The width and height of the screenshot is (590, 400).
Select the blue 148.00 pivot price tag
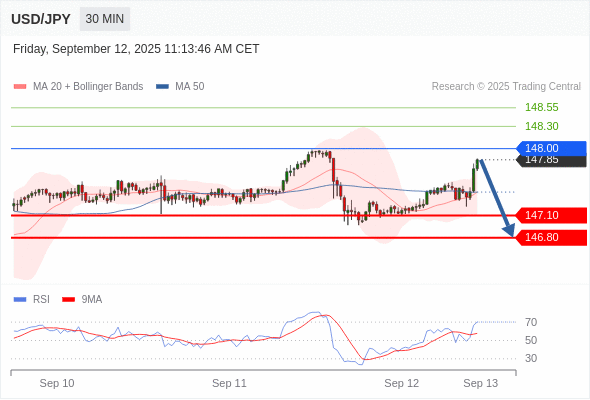(x=551, y=148)
